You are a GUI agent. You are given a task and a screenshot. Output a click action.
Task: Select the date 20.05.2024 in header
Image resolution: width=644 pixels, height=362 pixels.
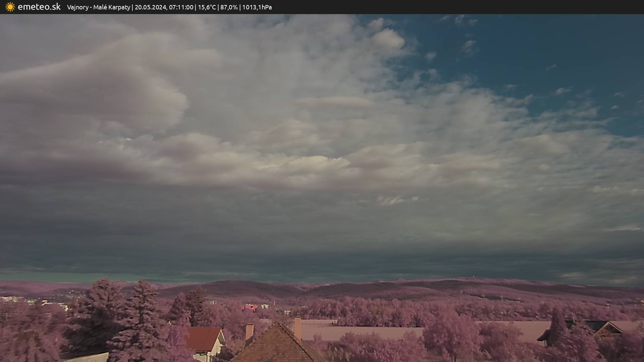tap(150, 7)
